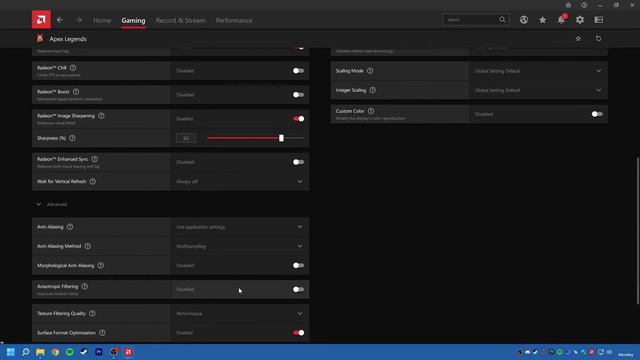The height and width of the screenshot is (360, 640).
Task: Show help for Radeon Boost
Action: point(76,92)
